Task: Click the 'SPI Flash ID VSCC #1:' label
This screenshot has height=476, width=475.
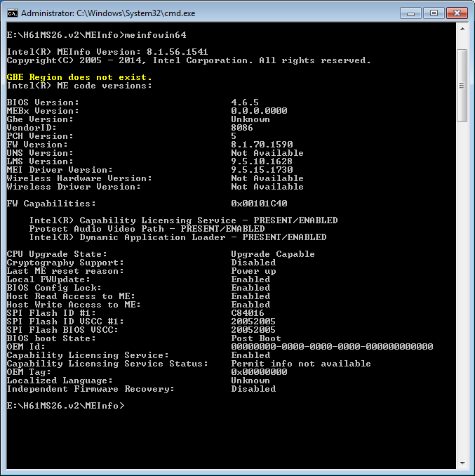Action: [65, 322]
